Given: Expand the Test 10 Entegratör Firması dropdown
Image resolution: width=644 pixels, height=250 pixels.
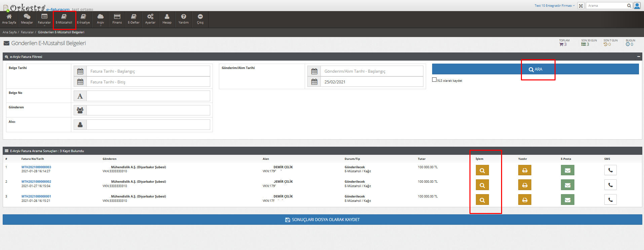Looking at the screenshot, I should tap(555, 6).
